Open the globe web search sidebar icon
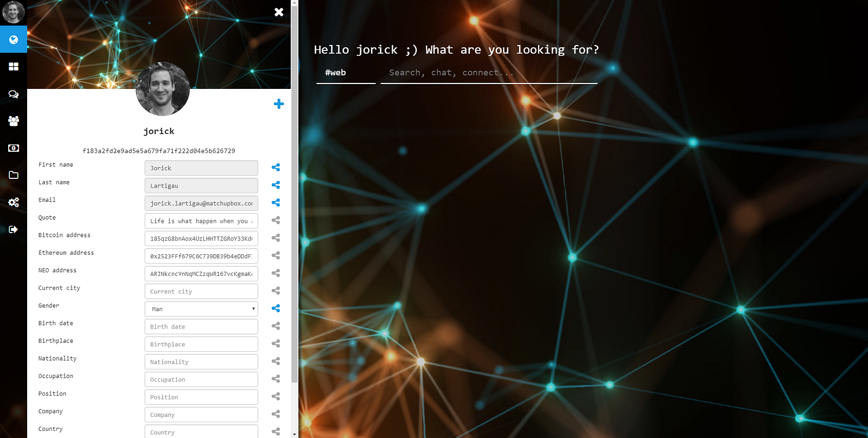868x438 pixels. point(14,40)
